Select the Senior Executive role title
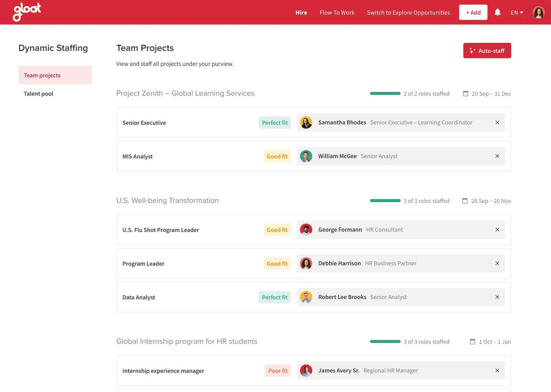 (144, 122)
